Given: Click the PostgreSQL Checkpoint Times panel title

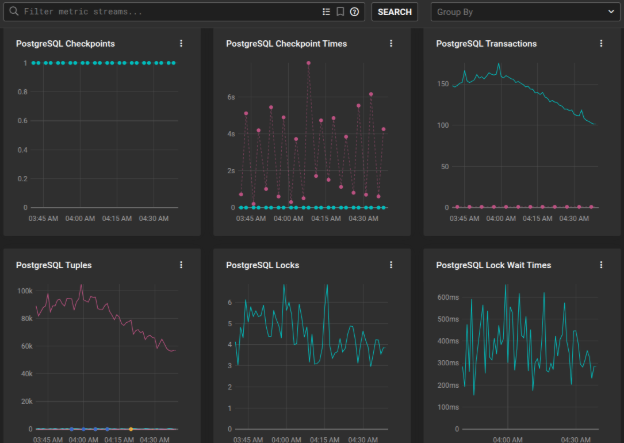Looking at the screenshot, I should click(x=287, y=44).
